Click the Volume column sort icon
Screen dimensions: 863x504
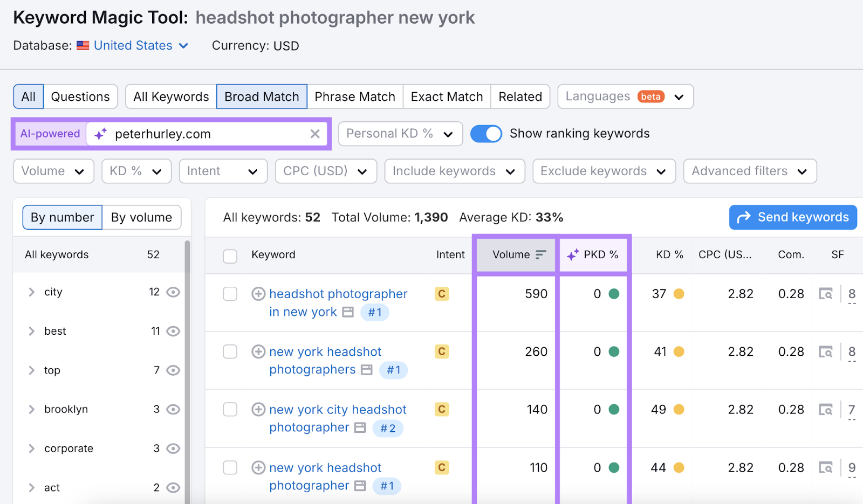540,255
